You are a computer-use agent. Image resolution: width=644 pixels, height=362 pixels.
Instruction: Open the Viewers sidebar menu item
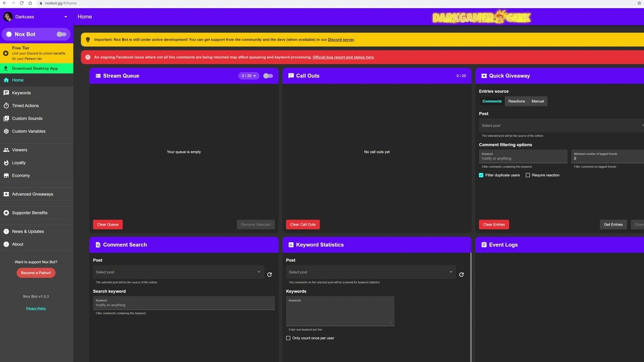pos(36,150)
